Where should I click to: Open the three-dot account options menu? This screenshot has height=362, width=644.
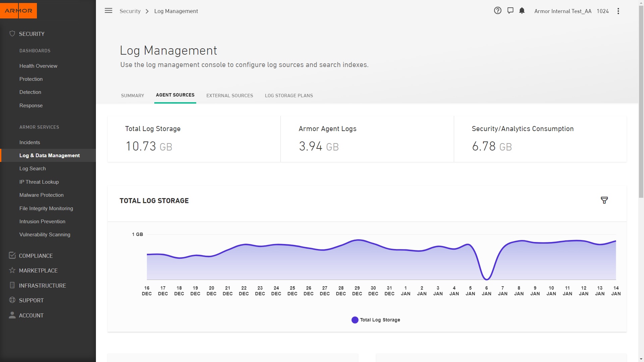pyautogui.click(x=618, y=11)
